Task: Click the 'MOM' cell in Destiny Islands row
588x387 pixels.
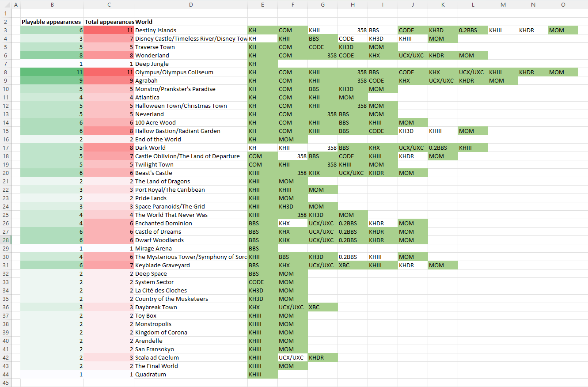Action: click(563, 30)
